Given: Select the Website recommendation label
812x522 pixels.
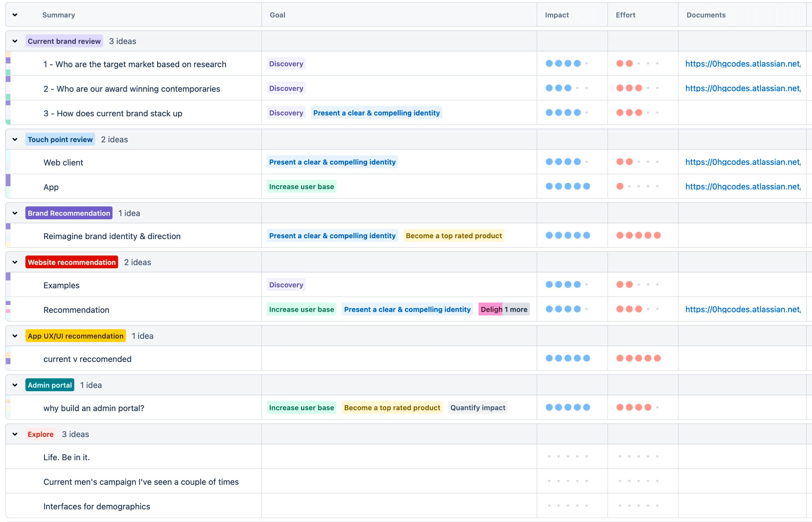Looking at the screenshot, I should point(71,262).
